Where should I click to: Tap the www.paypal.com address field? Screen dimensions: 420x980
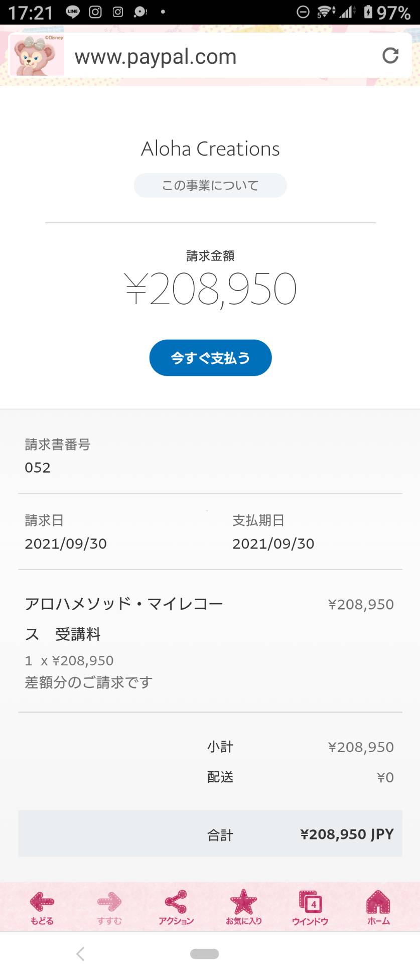[221, 56]
